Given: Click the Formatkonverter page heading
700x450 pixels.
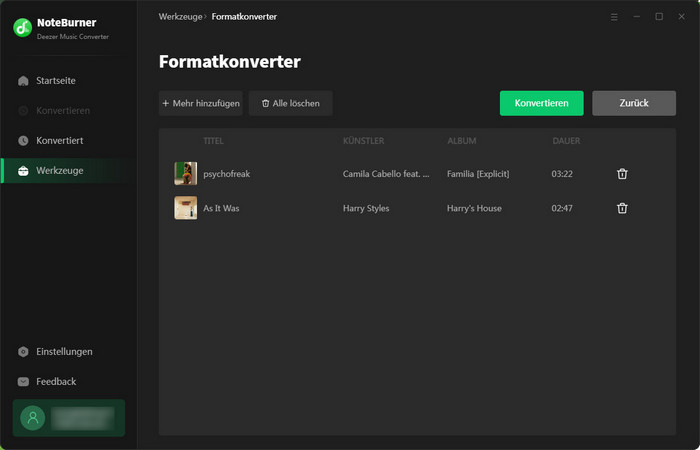Looking at the screenshot, I should [229, 62].
